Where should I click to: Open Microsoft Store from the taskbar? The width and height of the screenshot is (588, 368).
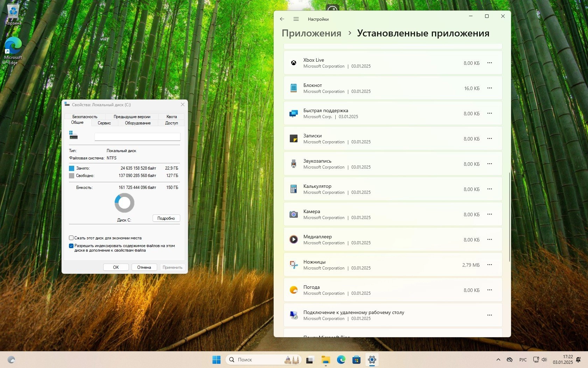[x=356, y=360]
